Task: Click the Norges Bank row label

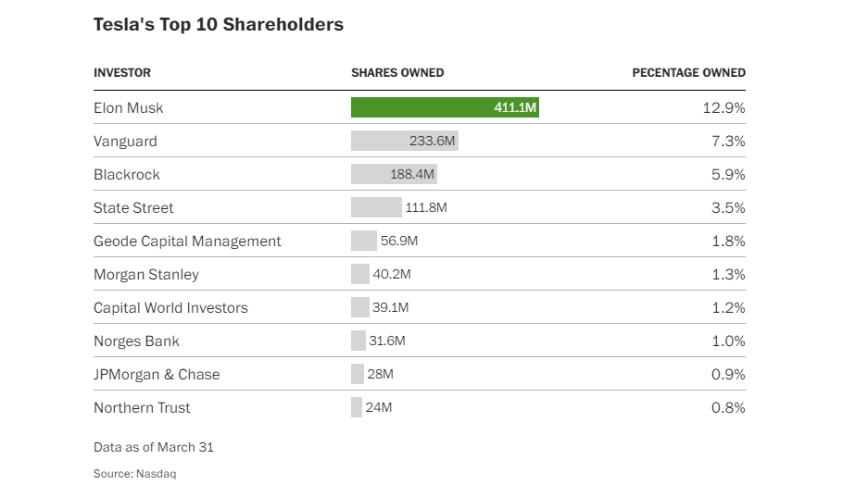Action: pyautogui.click(x=136, y=341)
